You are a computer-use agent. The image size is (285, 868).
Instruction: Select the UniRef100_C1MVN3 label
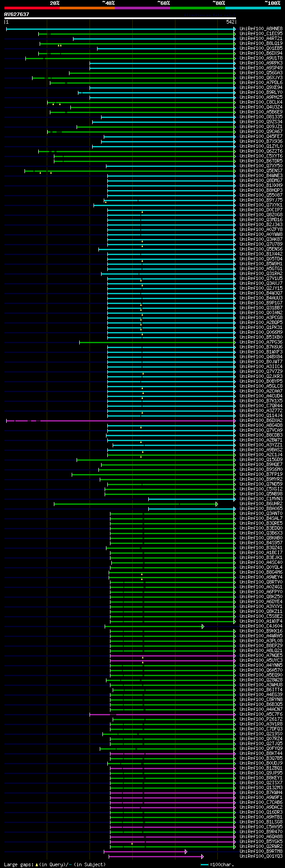pyautogui.click(x=261, y=499)
